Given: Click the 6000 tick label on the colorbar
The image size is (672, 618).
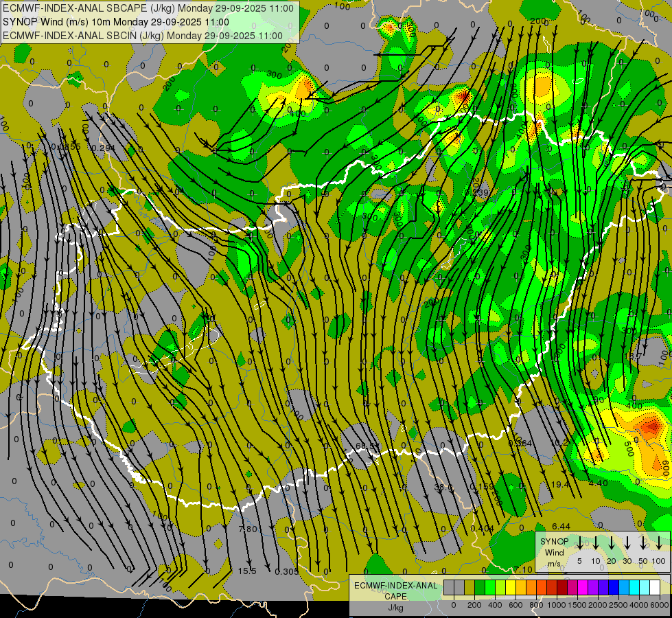Looking at the screenshot, I should (660, 605).
